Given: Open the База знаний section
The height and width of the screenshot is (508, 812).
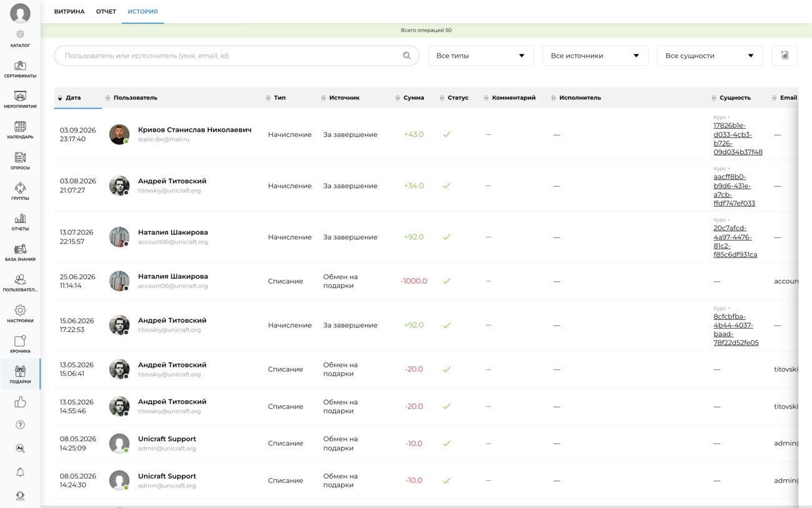Looking at the screenshot, I should (20, 253).
